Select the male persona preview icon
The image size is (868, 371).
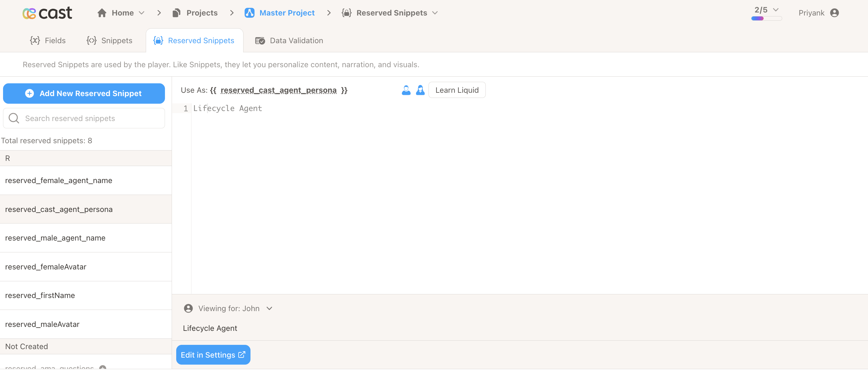[406, 90]
